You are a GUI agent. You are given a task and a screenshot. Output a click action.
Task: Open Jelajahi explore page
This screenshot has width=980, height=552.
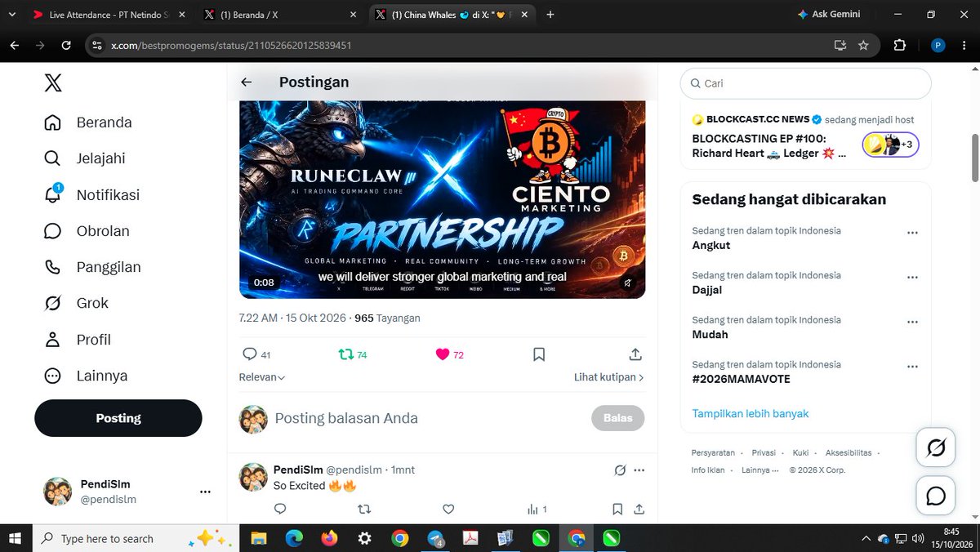coord(85,158)
